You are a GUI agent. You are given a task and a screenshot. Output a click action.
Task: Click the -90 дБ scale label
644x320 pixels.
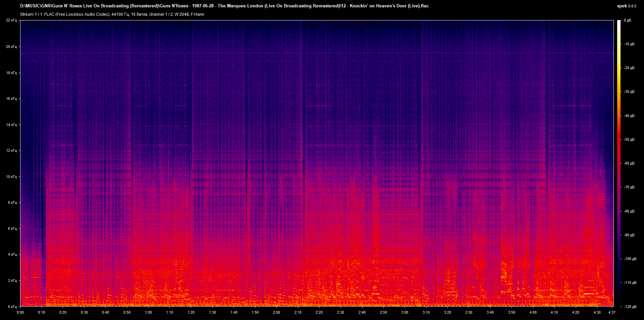point(629,235)
